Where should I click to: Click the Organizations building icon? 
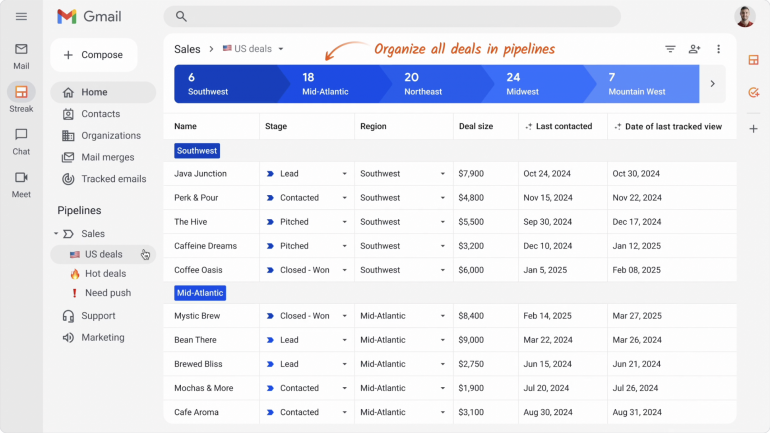68,135
